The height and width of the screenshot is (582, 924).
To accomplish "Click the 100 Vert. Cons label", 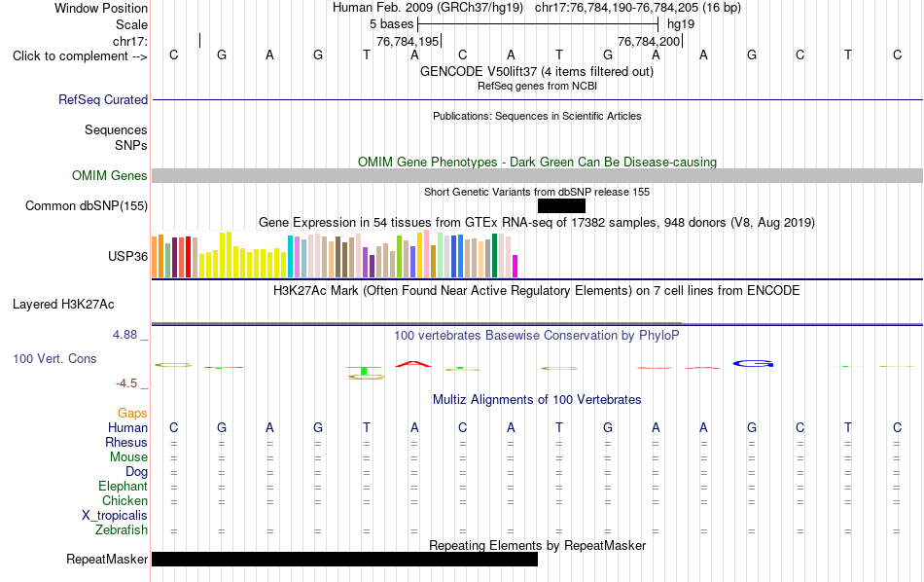I will [x=54, y=358].
